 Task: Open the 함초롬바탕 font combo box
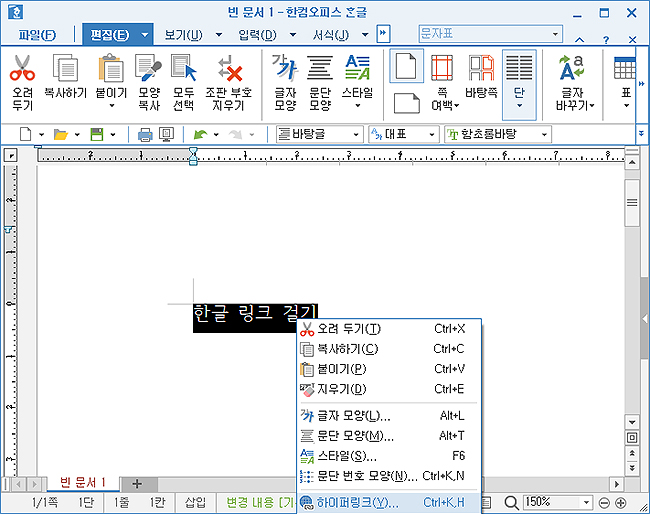pyautogui.click(x=498, y=134)
